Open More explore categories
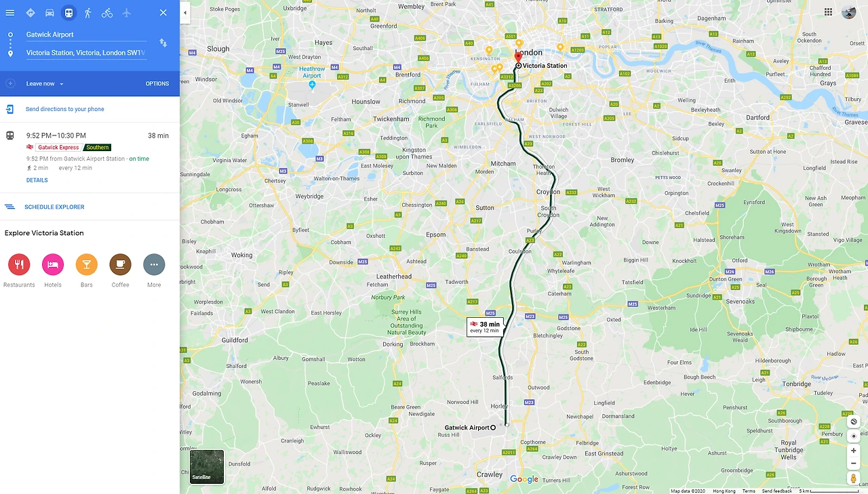Image resolution: width=868 pixels, height=494 pixels. [154, 270]
